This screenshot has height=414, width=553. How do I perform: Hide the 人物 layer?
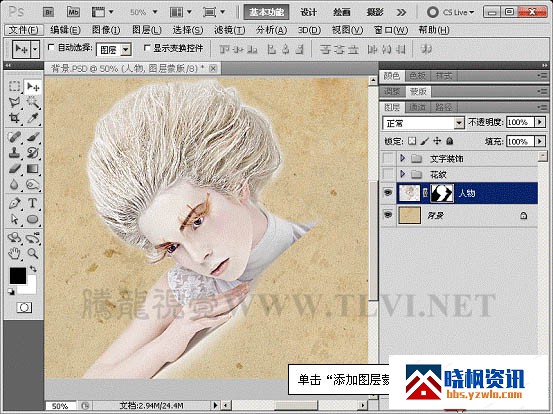click(388, 193)
